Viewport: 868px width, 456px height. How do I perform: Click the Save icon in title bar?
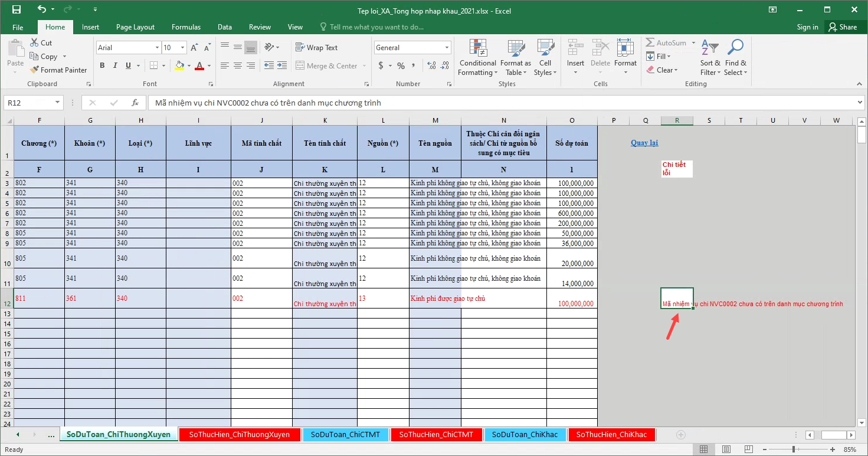point(16,9)
